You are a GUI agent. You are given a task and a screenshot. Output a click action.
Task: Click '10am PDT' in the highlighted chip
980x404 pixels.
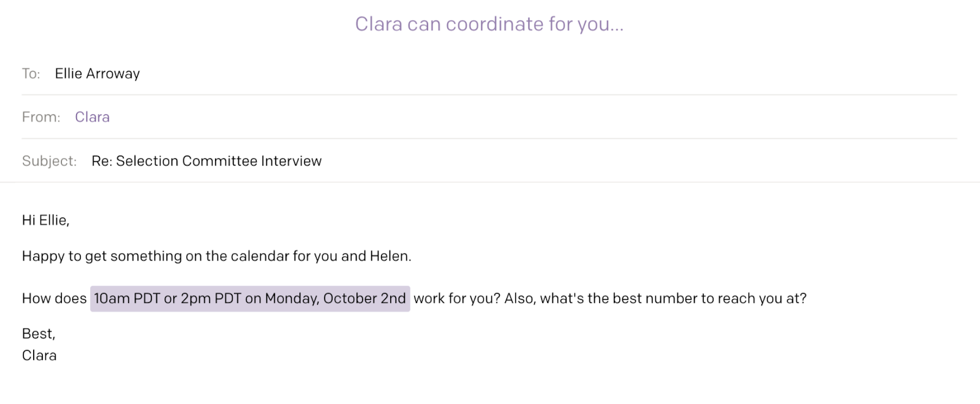[x=127, y=299]
